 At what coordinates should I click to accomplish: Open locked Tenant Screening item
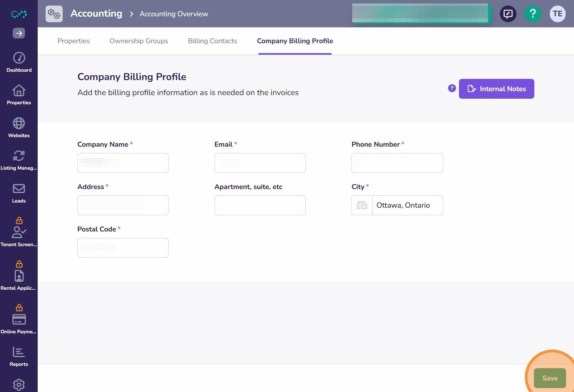tap(19, 232)
